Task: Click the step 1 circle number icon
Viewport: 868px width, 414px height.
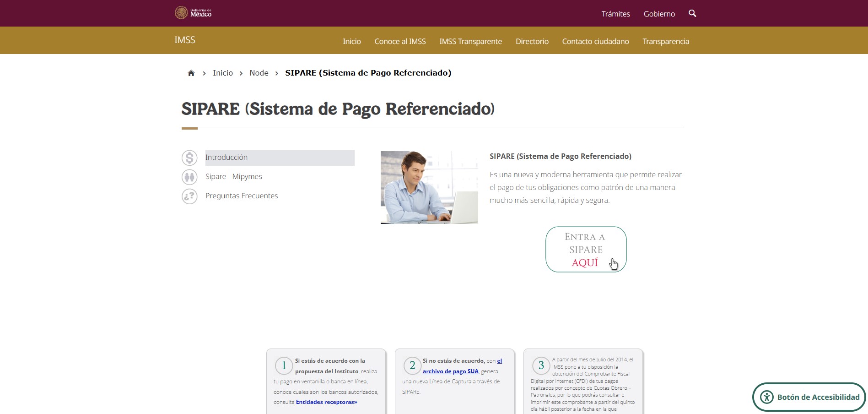Action: tap(284, 365)
